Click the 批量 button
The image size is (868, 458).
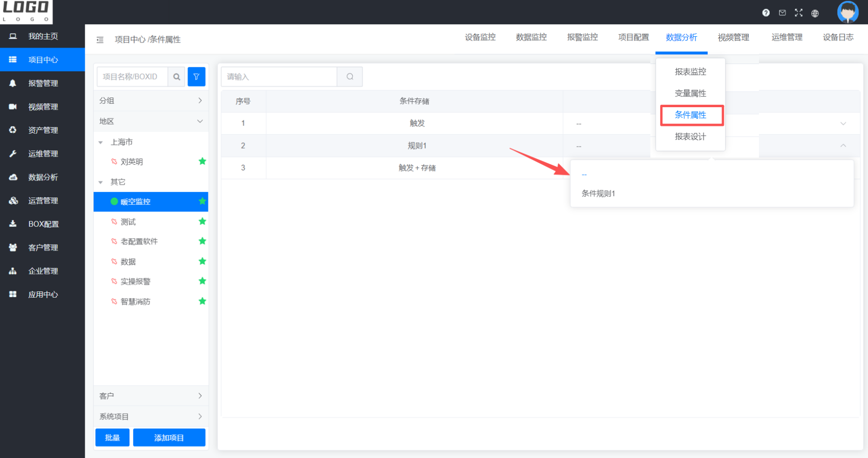pos(112,438)
